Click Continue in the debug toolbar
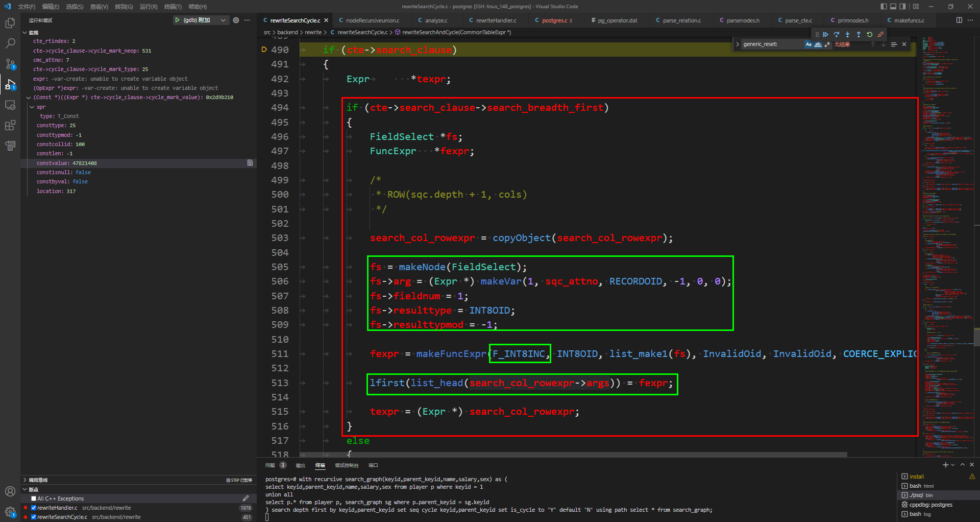 tap(826, 35)
